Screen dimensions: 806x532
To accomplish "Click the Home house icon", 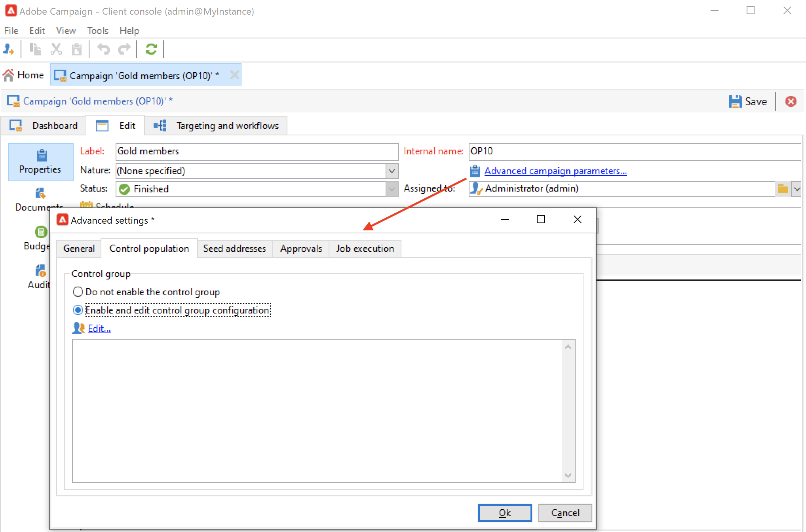I will click(x=8, y=75).
